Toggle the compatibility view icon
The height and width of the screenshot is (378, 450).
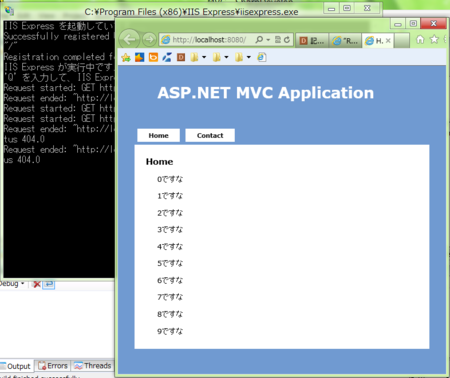click(x=277, y=40)
